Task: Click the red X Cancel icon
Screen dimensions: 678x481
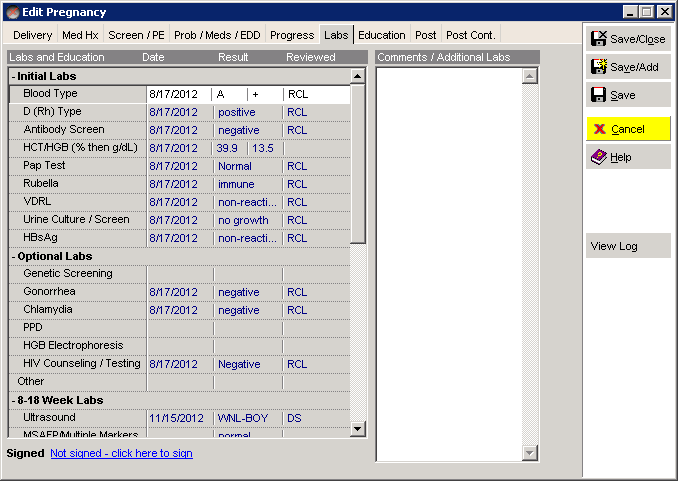Action: [599, 129]
